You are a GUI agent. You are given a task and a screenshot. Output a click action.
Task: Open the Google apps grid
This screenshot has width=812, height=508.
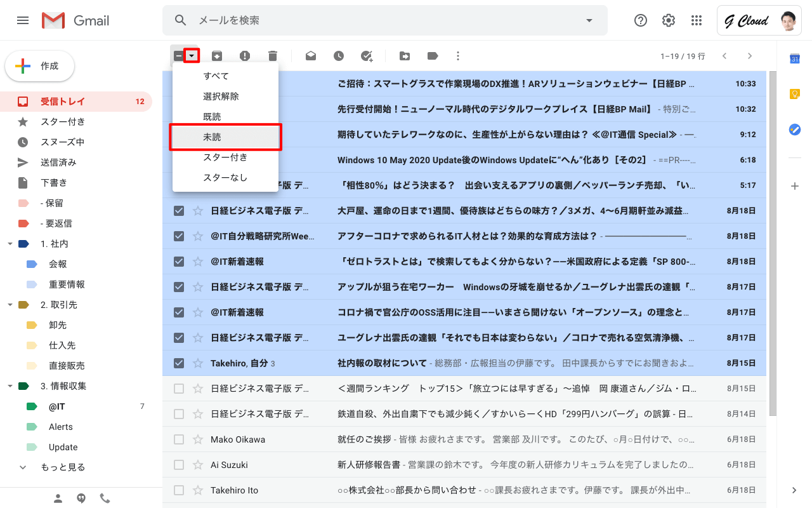697,20
